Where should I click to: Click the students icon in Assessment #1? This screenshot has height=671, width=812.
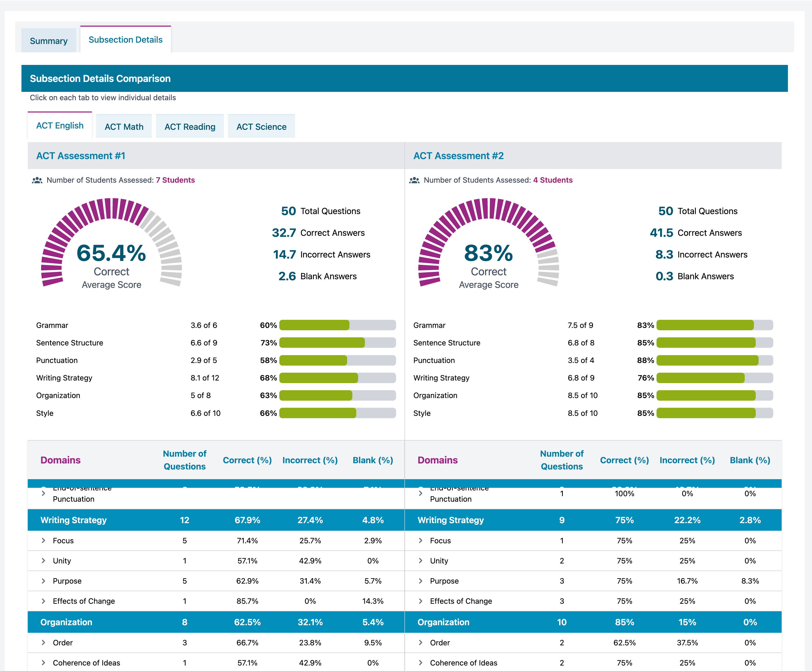pos(37,180)
